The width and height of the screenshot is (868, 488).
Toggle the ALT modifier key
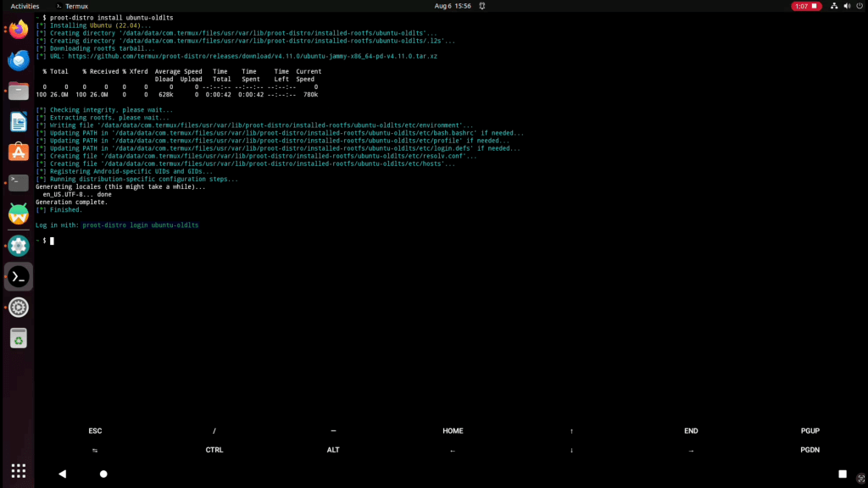pyautogui.click(x=333, y=450)
